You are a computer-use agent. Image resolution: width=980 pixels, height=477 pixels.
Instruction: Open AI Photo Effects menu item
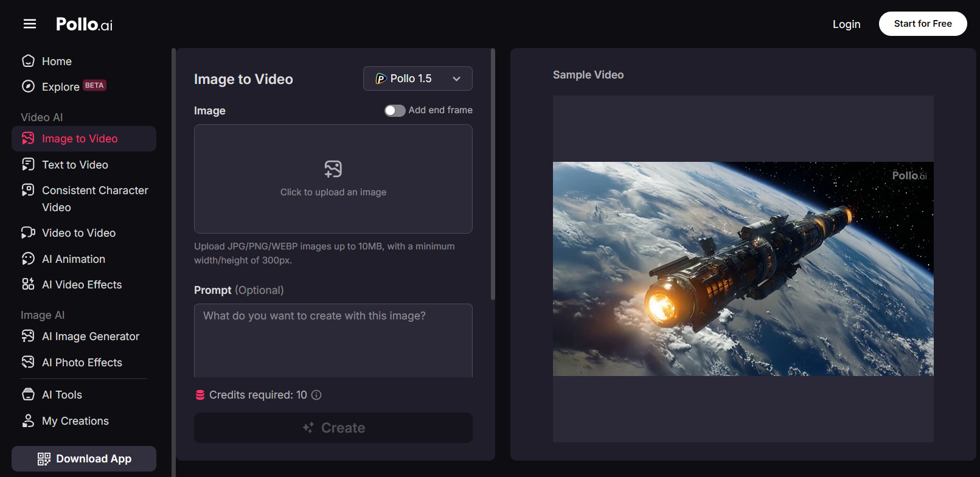click(x=84, y=363)
